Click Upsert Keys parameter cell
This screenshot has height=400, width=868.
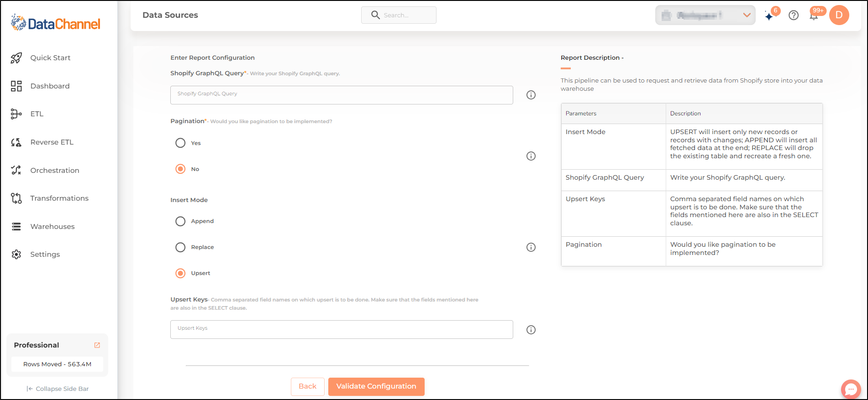pos(613,213)
